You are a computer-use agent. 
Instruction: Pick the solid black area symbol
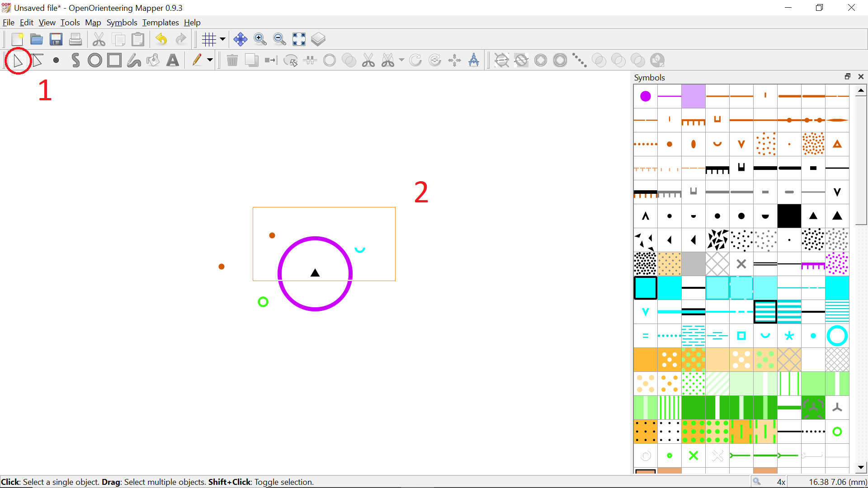coord(789,216)
